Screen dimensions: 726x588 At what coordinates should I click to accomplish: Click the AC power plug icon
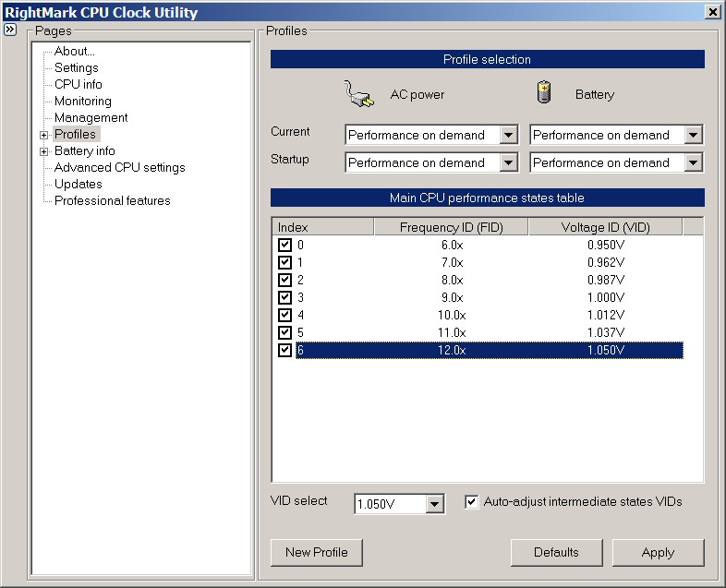coord(359,94)
